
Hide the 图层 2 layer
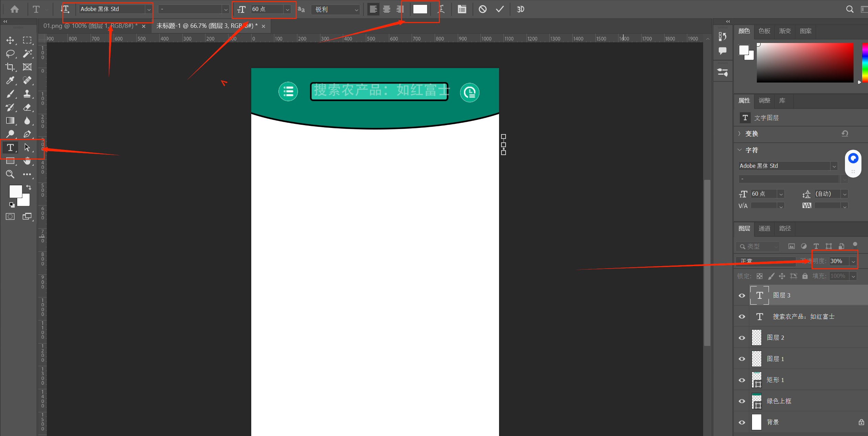pos(742,338)
